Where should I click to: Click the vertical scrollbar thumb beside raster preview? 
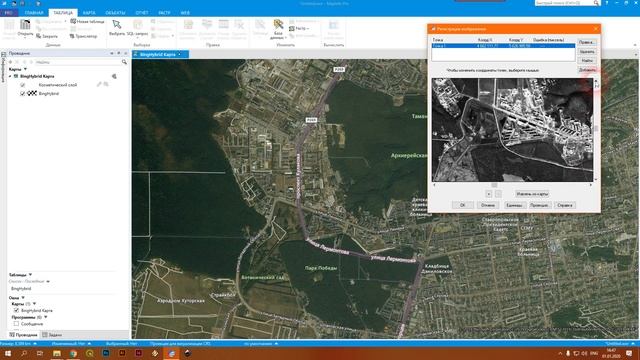[x=596, y=129]
